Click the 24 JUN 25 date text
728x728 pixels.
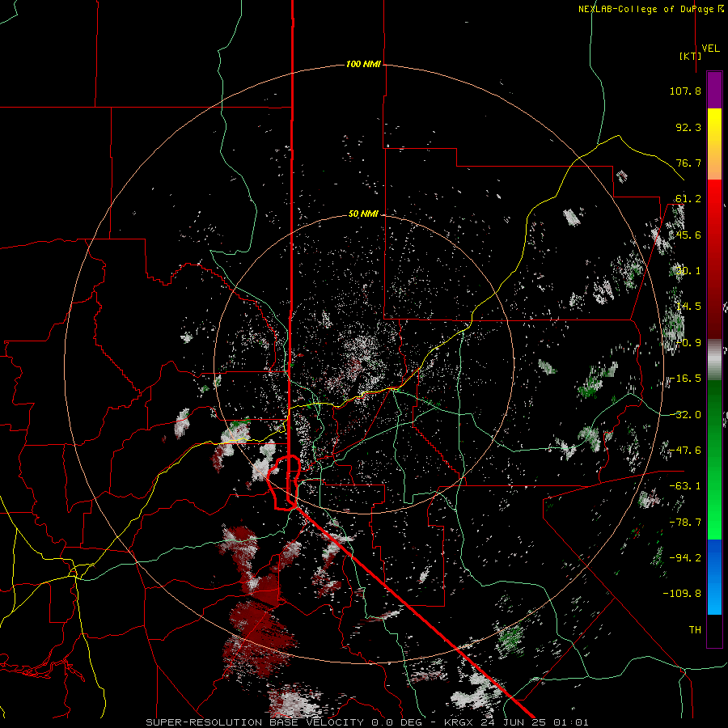pyautogui.click(x=512, y=722)
